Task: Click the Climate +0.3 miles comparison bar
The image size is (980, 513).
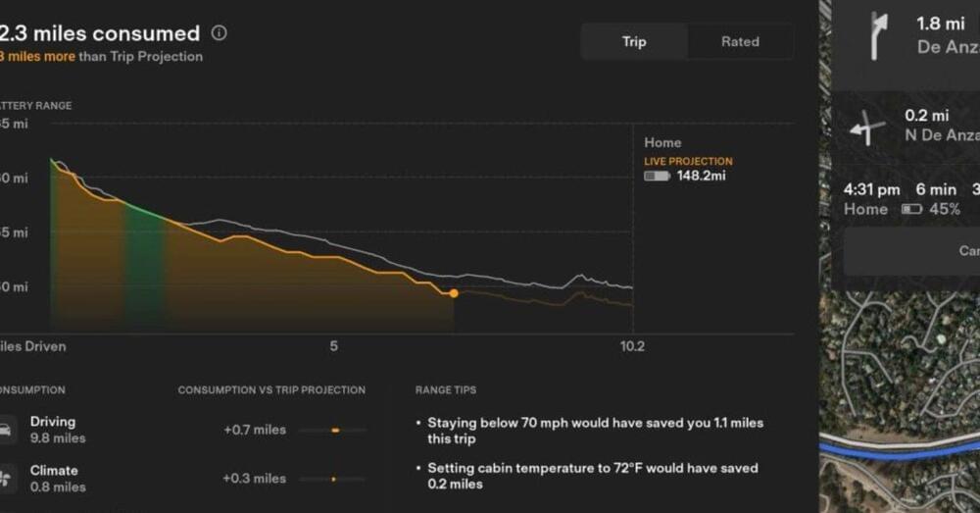Action: pyautogui.click(x=333, y=479)
